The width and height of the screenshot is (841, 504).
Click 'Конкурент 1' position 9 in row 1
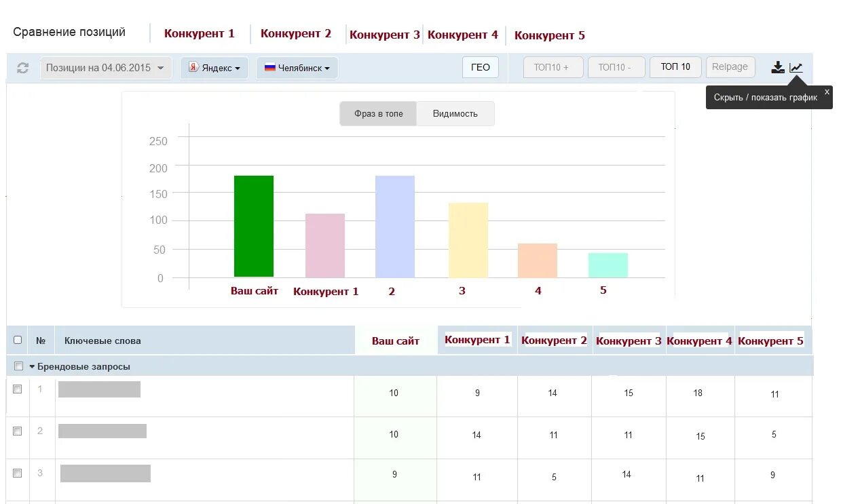click(477, 393)
